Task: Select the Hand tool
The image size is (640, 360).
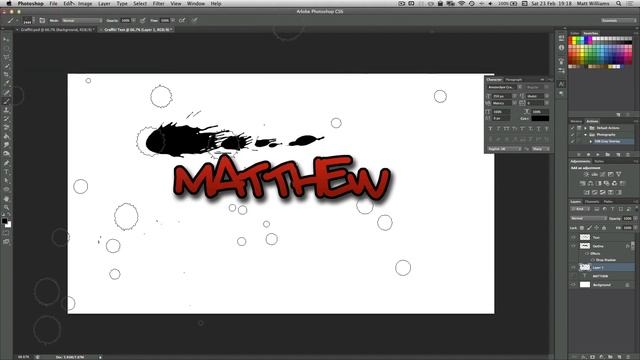Action: pyautogui.click(x=6, y=199)
